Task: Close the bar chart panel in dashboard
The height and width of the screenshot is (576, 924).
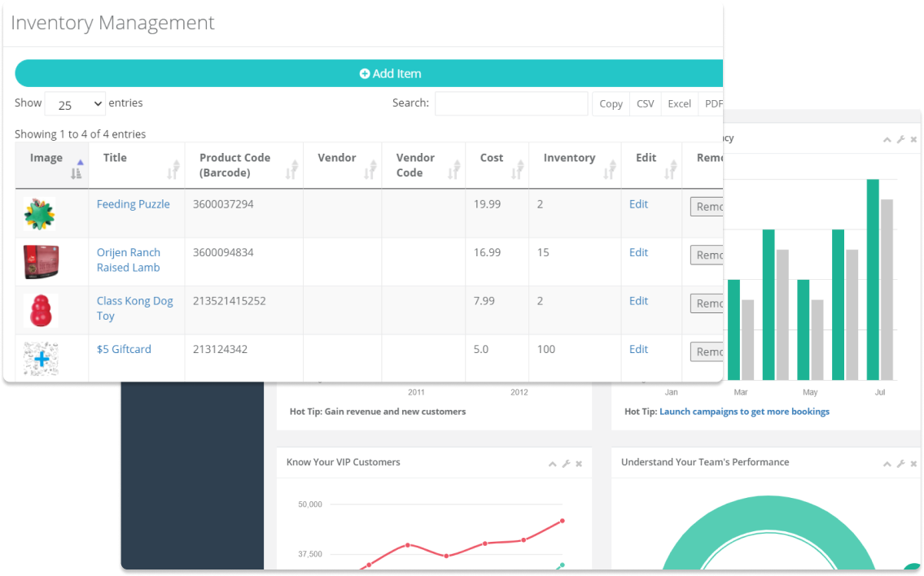Action: click(913, 140)
